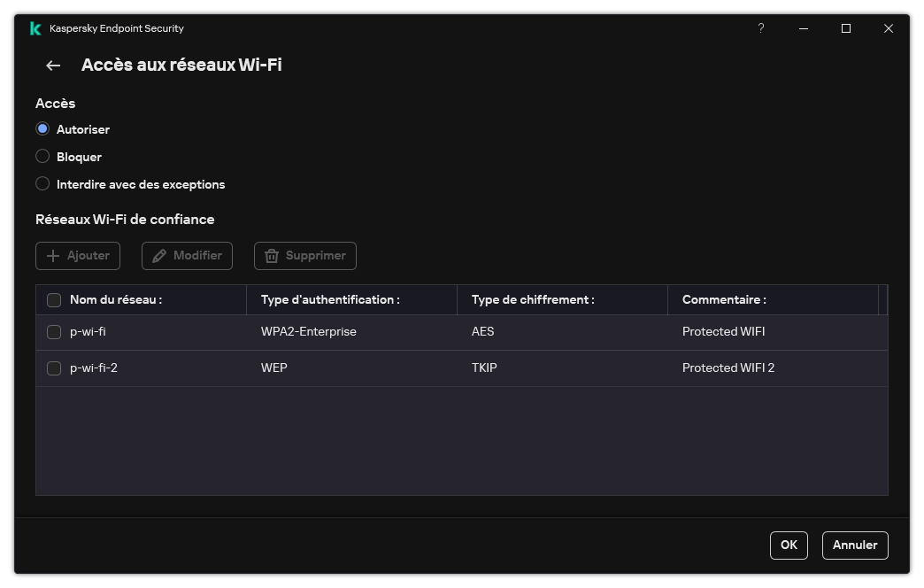Click the trash icon on the Supprimer button
The image size is (924, 588).
[x=273, y=256]
